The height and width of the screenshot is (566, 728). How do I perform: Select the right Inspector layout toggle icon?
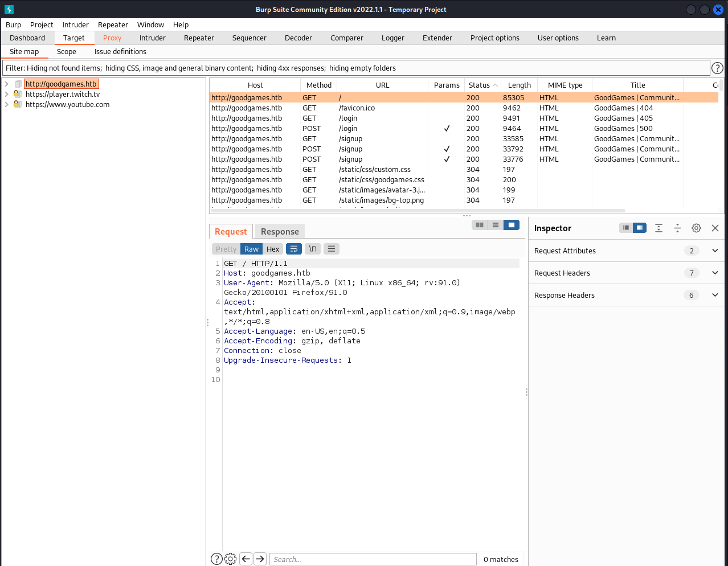click(640, 228)
